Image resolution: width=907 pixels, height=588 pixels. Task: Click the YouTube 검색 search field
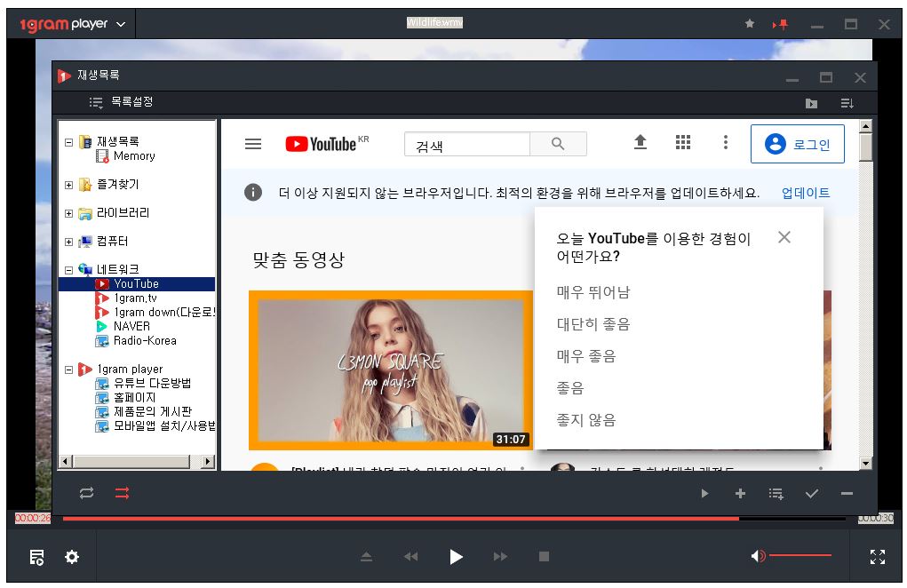(466, 144)
